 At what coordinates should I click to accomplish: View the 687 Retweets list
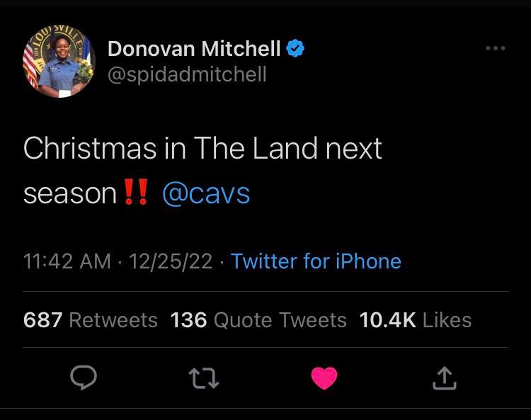[91, 320]
